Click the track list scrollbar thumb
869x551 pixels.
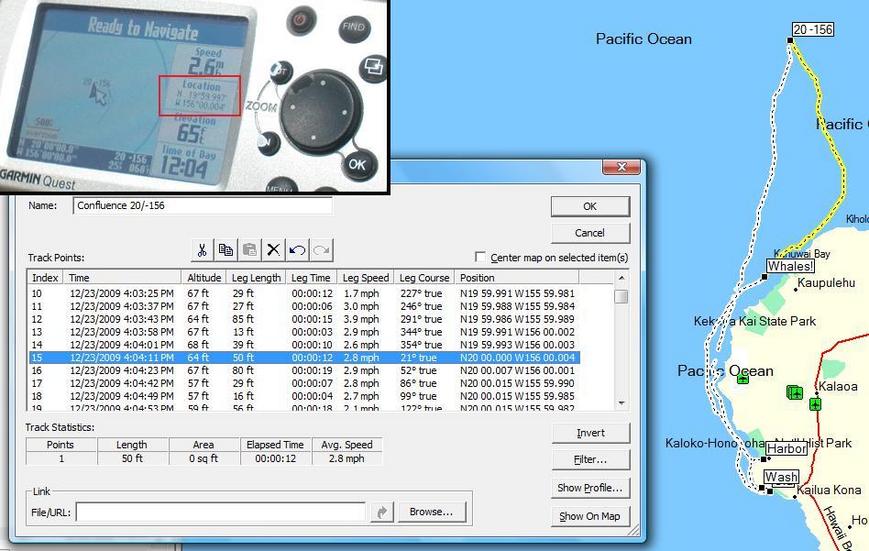coord(621,297)
